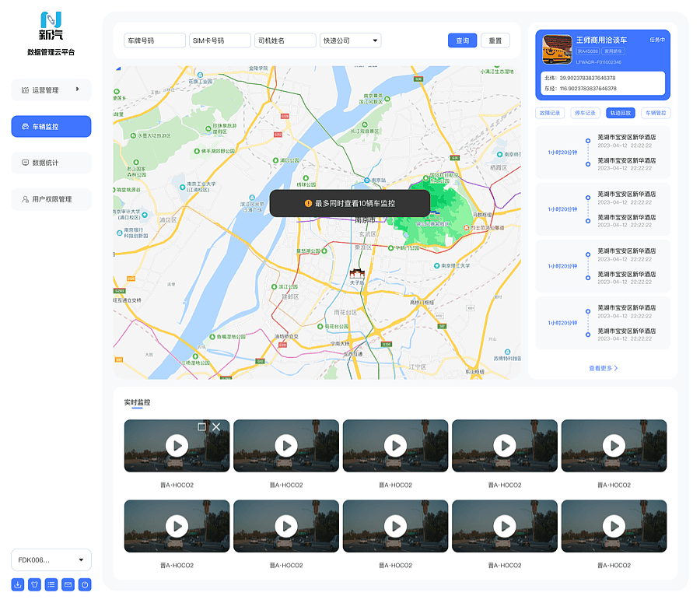Click the 长江观音景区 map marker
Image resolution: width=700 pixels, height=603 pixels.
pyautogui.click(x=365, y=124)
